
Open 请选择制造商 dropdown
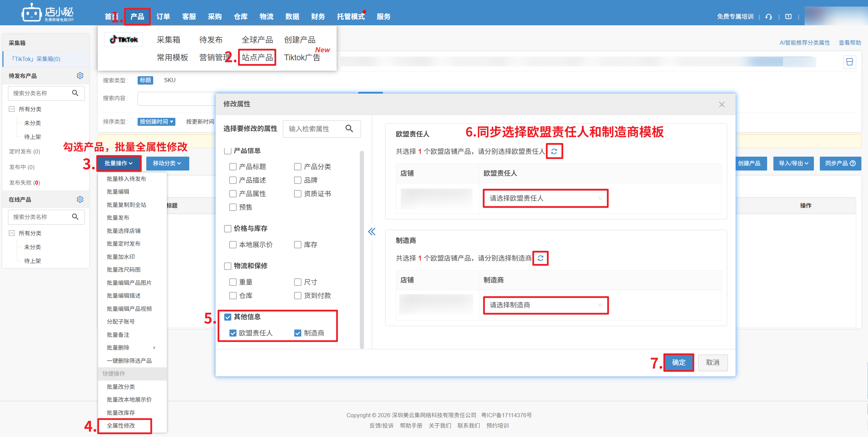tap(546, 305)
